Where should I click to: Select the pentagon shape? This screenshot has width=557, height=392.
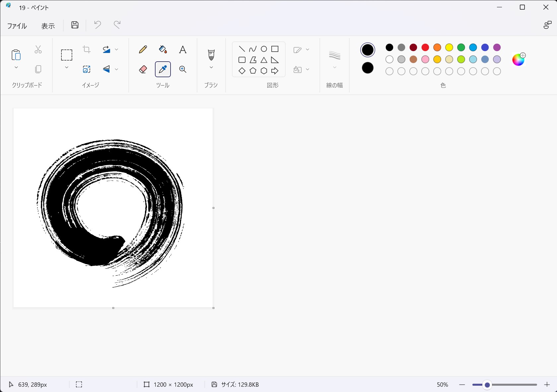(x=253, y=71)
